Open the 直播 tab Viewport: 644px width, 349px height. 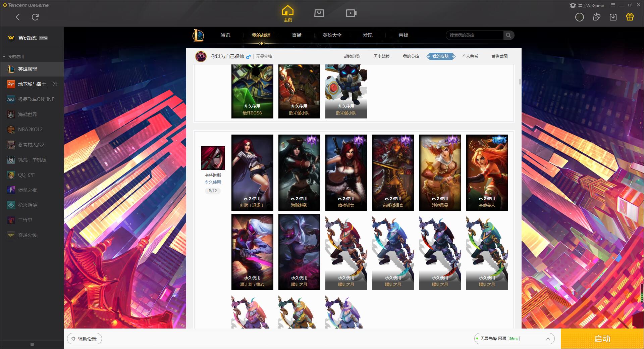tap(297, 35)
